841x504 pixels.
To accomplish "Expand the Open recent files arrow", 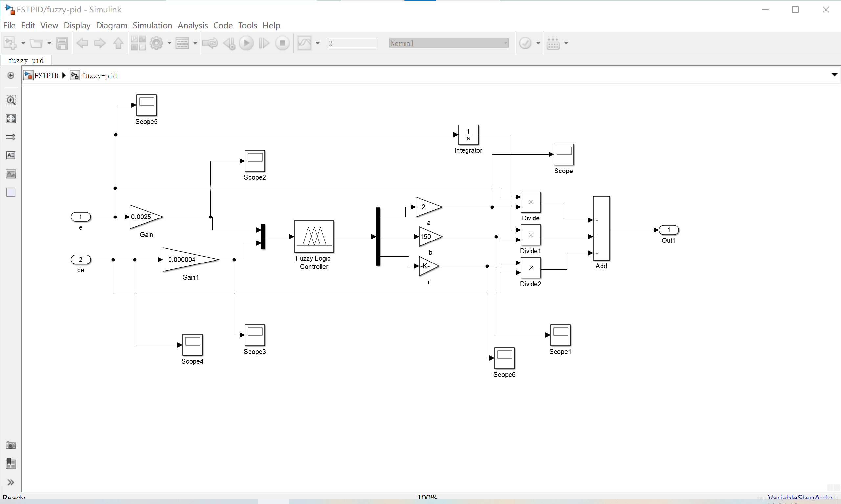I will (x=49, y=43).
